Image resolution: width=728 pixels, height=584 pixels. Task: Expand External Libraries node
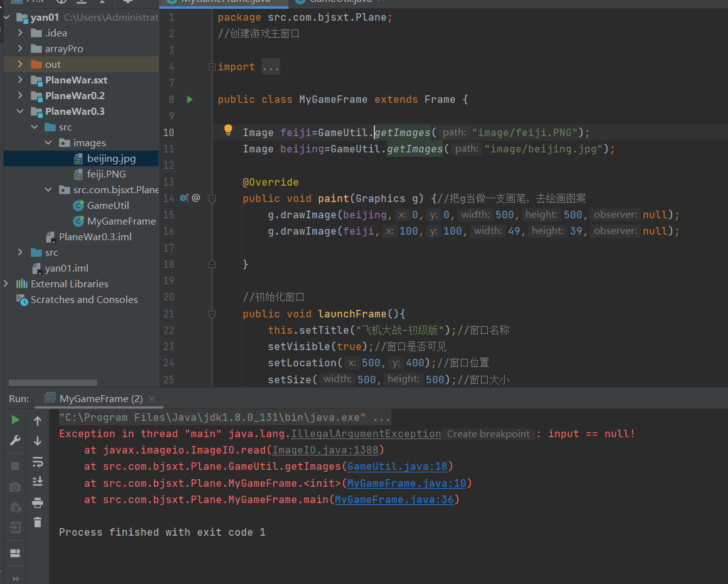point(6,284)
